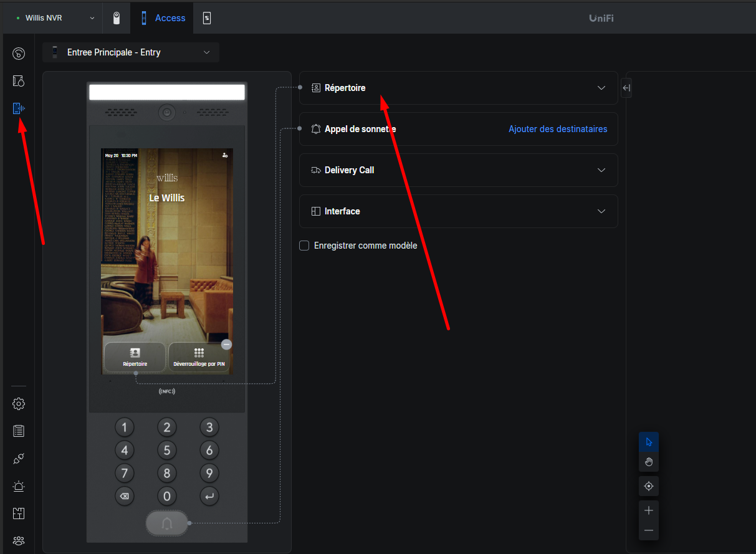
Task: Remove the Déverrouillage par PIN button via minus badge
Action: point(227,344)
